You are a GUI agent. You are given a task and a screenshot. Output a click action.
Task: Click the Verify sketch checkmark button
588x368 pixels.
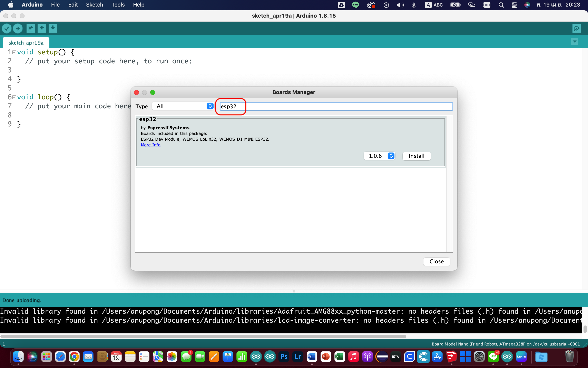tap(7, 28)
